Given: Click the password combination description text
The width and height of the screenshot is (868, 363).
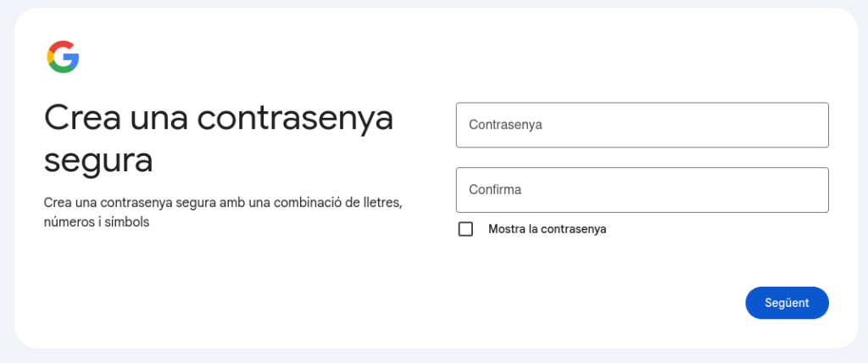Looking at the screenshot, I should point(222,213).
